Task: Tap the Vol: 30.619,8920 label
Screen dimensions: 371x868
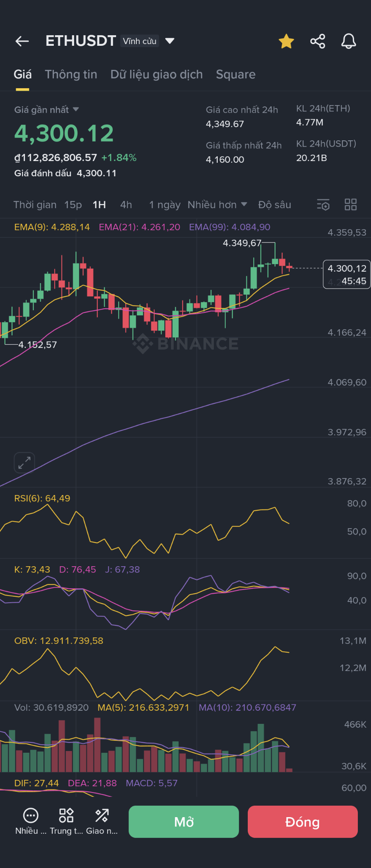Action: [x=52, y=708]
